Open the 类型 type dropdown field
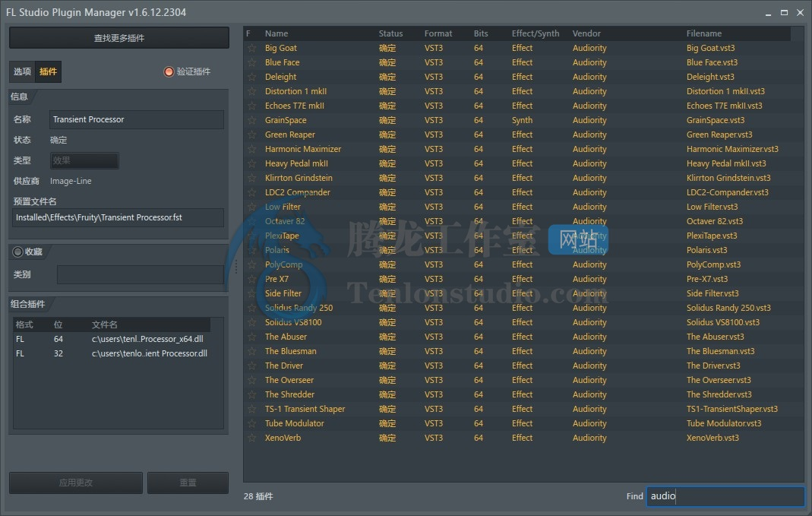The height and width of the screenshot is (516, 812). [84, 160]
